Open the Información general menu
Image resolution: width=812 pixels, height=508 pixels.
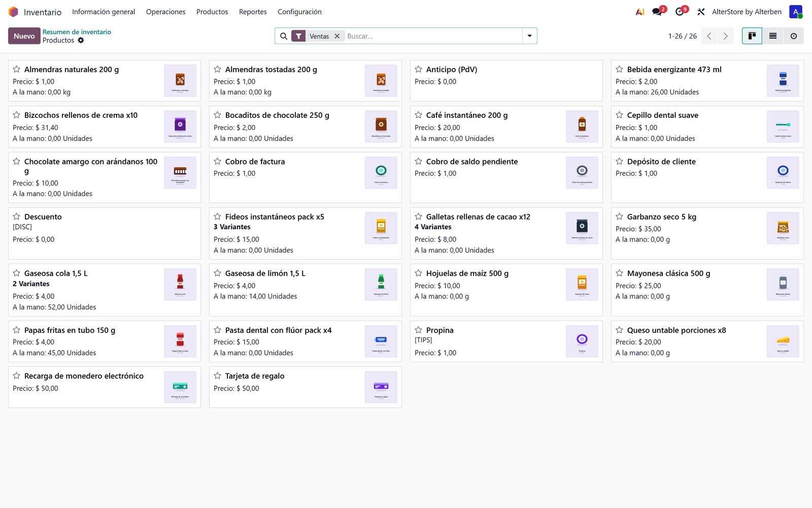(104, 12)
